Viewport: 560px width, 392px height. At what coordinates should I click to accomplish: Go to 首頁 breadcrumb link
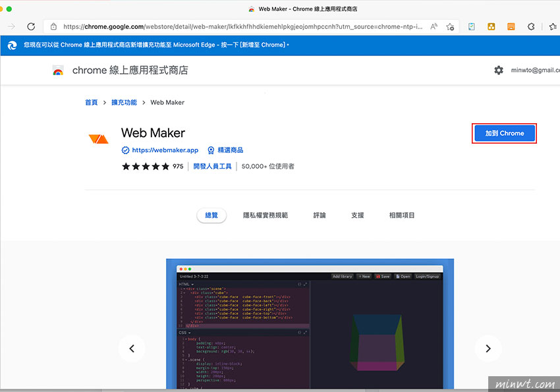click(x=91, y=103)
